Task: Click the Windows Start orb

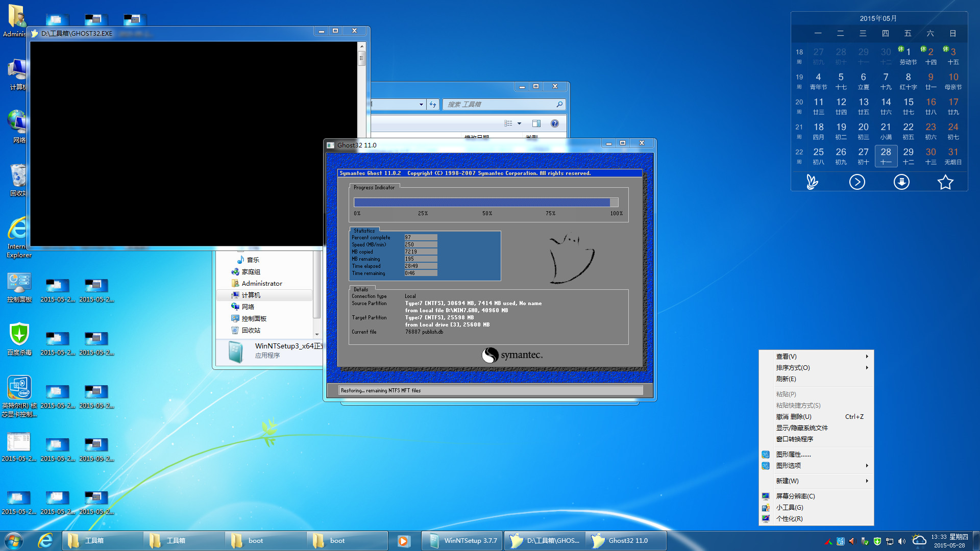Action: pyautogui.click(x=14, y=540)
